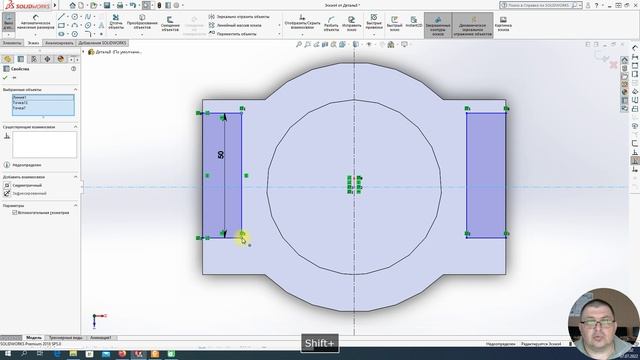
Task: Click the Trim Entities tool
Action: click(x=116, y=22)
